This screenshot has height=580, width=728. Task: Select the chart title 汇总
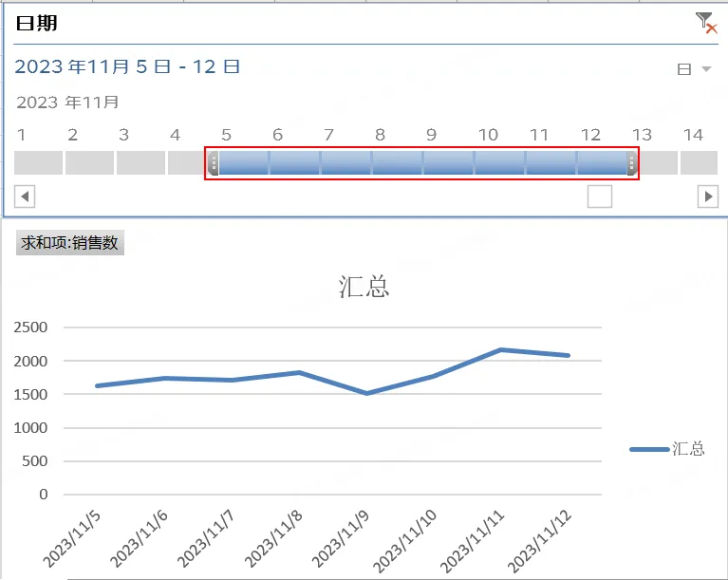pos(364,287)
